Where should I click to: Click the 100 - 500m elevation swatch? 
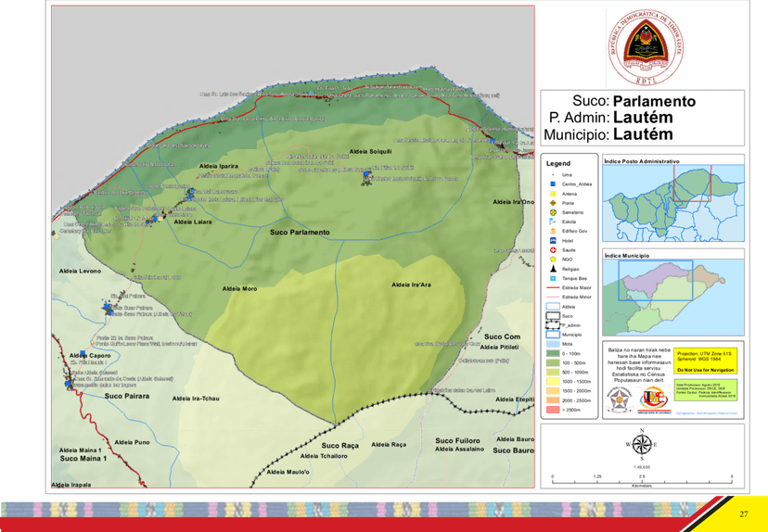[553, 362]
